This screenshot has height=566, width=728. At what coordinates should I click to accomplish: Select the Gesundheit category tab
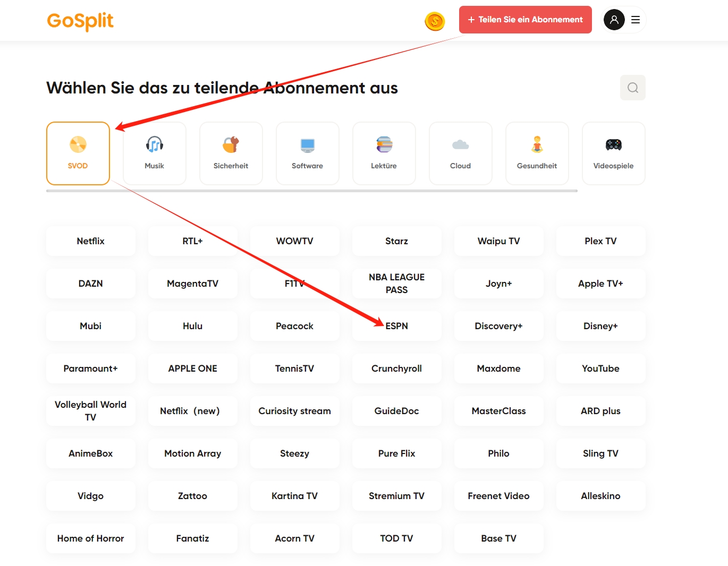point(537,153)
